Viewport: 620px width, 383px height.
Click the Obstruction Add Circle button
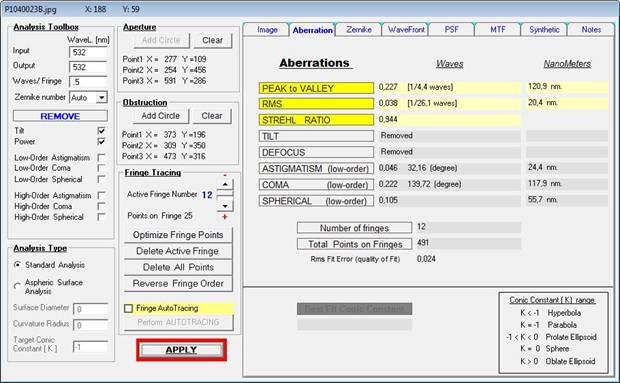click(161, 116)
